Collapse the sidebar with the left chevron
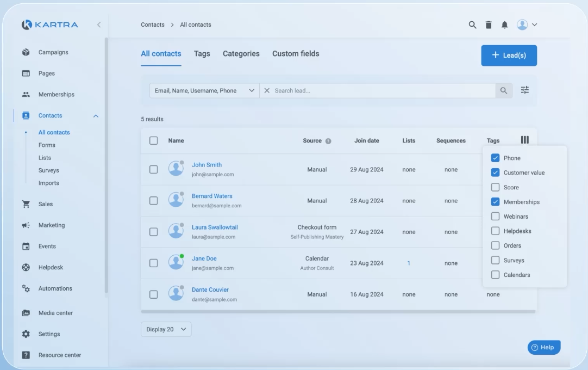This screenshot has width=588, height=370. coord(98,25)
